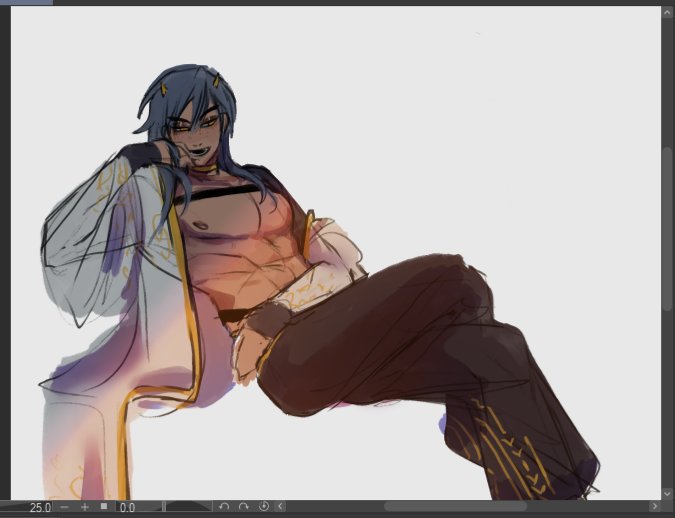Zoom out using the minus icon
This screenshot has width=675, height=518.
(65, 507)
